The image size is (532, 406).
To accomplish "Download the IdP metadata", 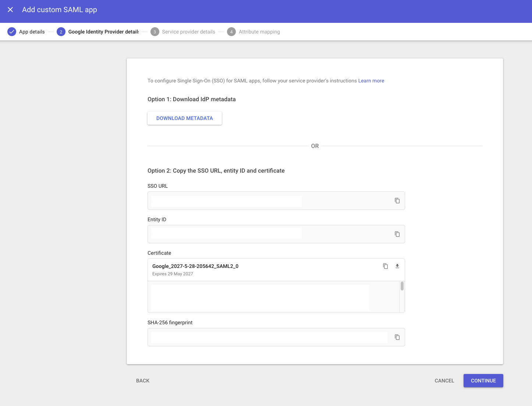I will point(185,118).
